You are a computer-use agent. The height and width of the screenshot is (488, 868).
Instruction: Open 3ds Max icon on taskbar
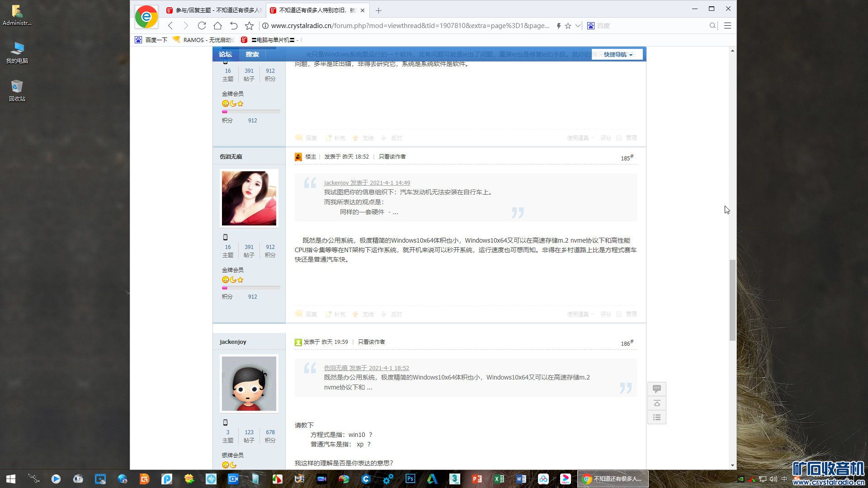(454, 479)
